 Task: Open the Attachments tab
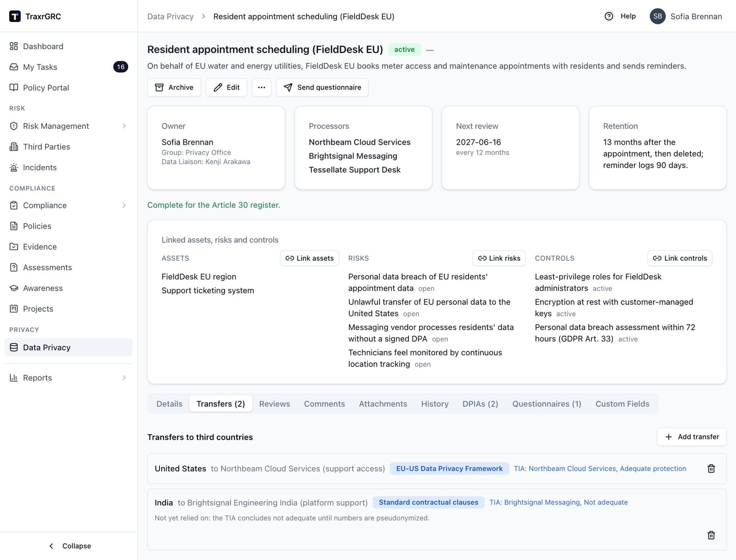click(383, 404)
